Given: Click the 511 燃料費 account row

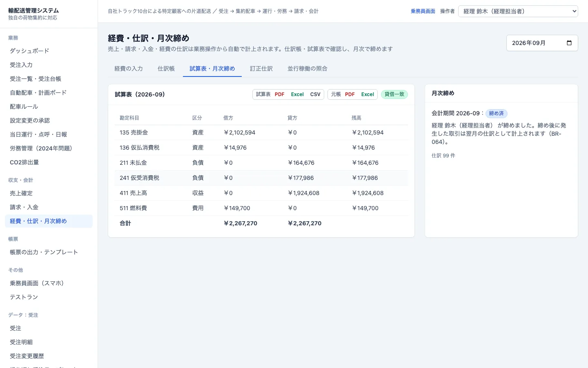Looking at the screenshot, I should point(261,208).
